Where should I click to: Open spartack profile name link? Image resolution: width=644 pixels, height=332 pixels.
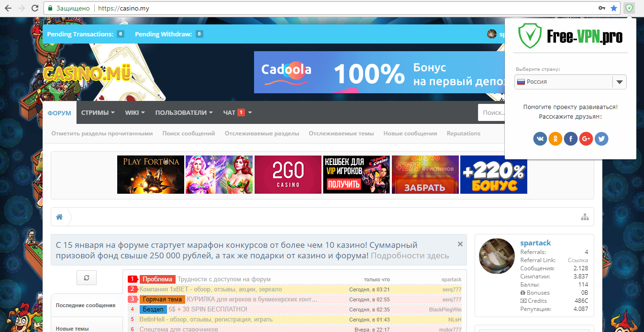coord(535,243)
